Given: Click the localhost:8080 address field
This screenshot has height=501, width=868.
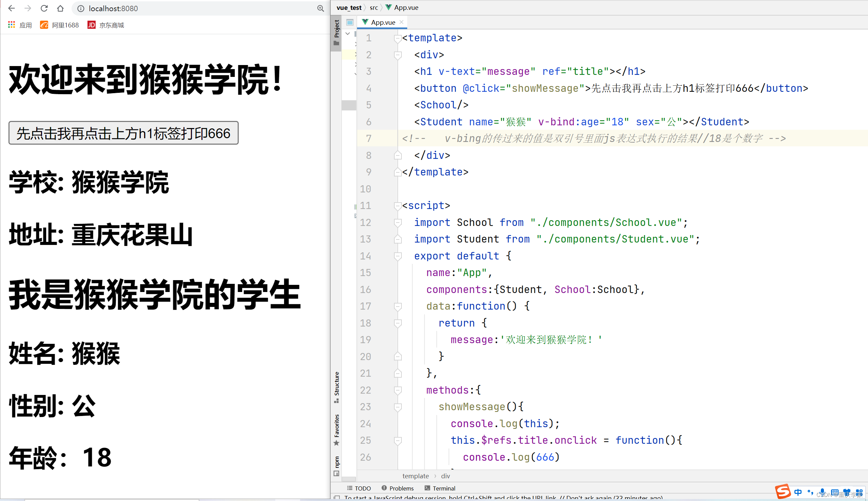Looking at the screenshot, I should [x=200, y=8].
